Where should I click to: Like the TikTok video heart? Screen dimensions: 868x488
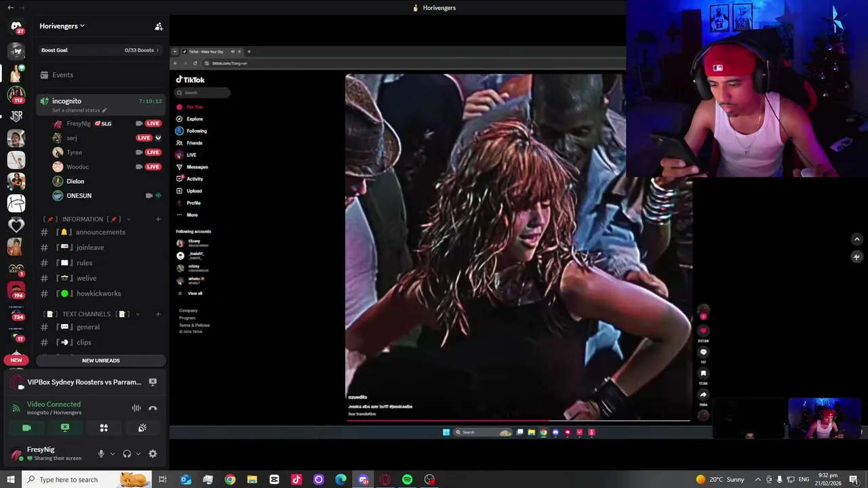pyautogui.click(x=703, y=331)
